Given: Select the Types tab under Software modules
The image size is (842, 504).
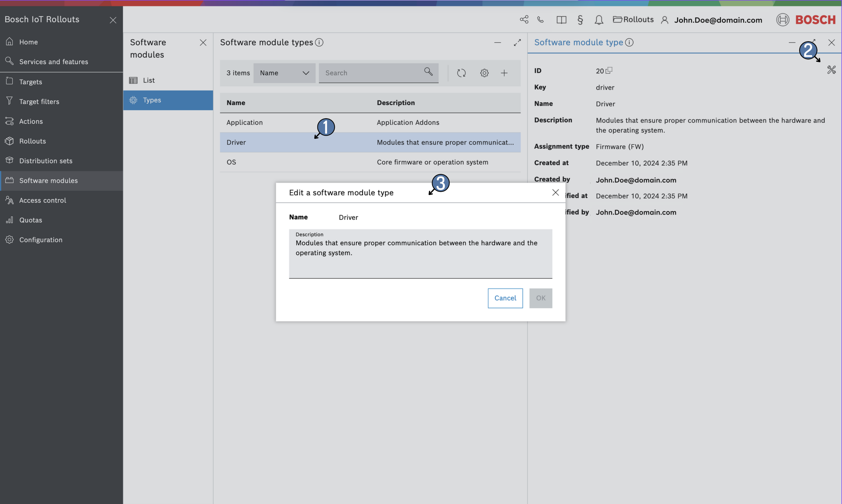Looking at the screenshot, I should (152, 100).
